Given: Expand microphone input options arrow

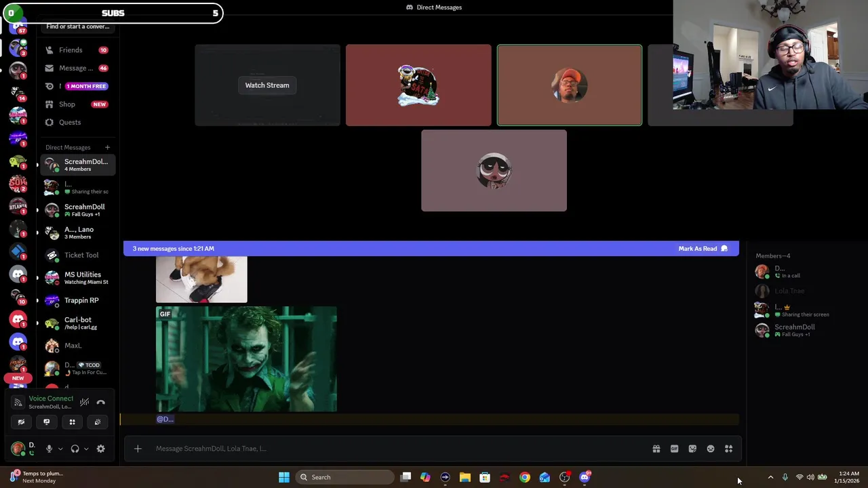Looking at the screenshot, I should [60, 449].
